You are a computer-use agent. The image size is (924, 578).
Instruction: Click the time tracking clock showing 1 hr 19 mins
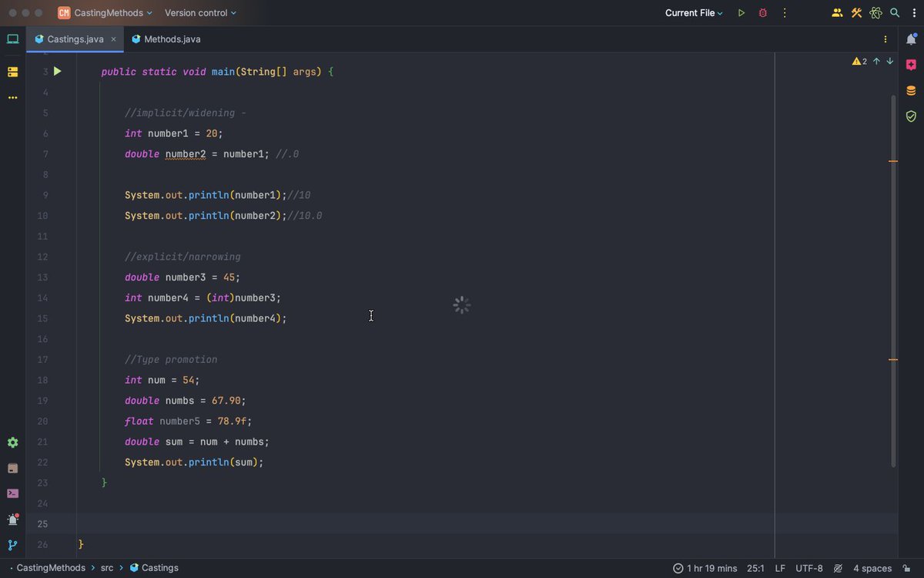click(x=705, y=568)
